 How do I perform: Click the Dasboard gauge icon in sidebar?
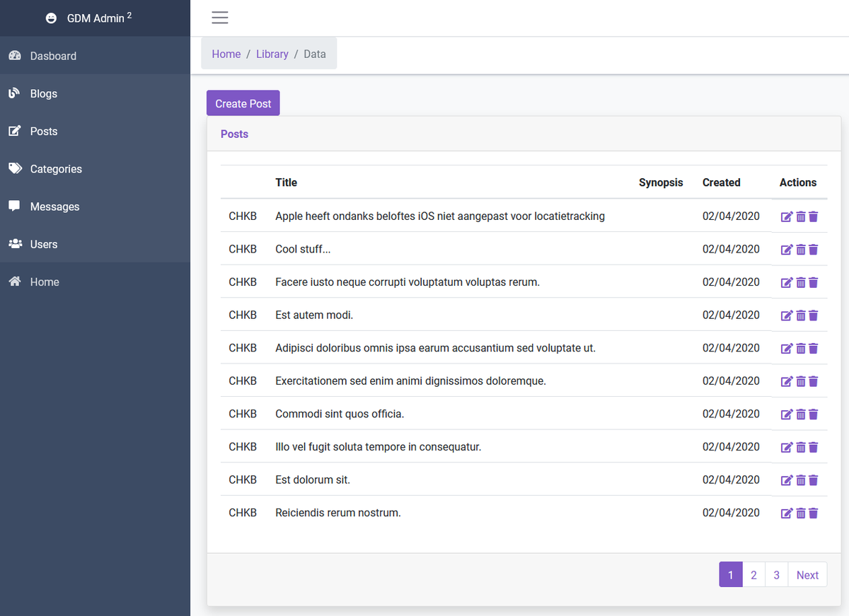tap(15, 56)
